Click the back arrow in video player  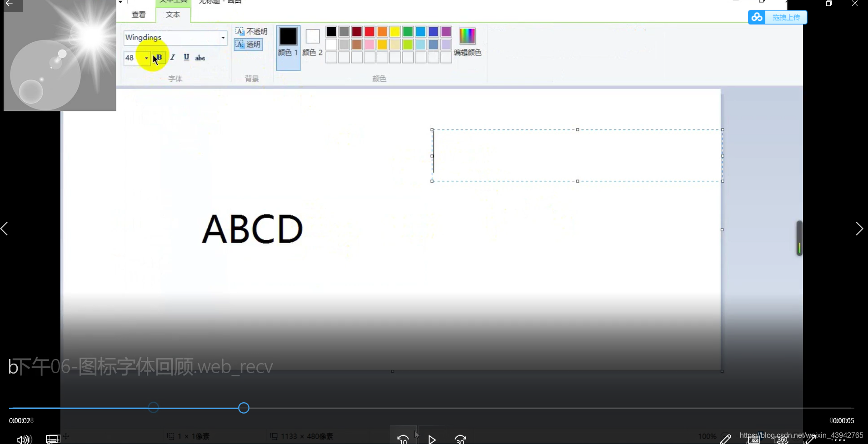(x=9, y=4)
